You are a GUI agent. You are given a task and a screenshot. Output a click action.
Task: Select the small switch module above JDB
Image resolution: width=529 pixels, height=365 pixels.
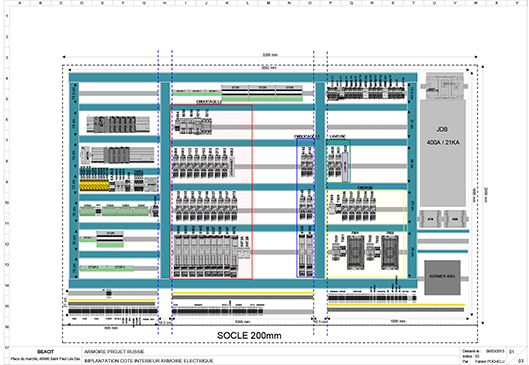tap(445, 86)
